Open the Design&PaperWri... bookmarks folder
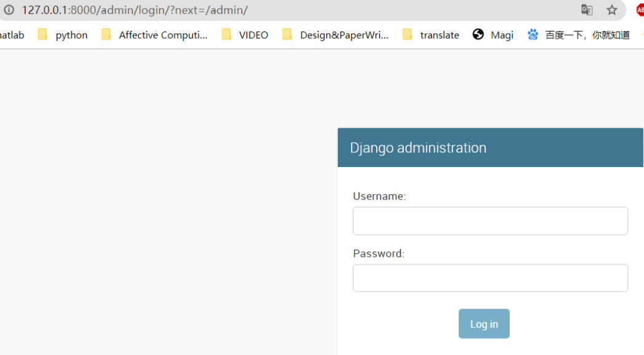Screen dimensions: 644x355 (x=336, y=35)
